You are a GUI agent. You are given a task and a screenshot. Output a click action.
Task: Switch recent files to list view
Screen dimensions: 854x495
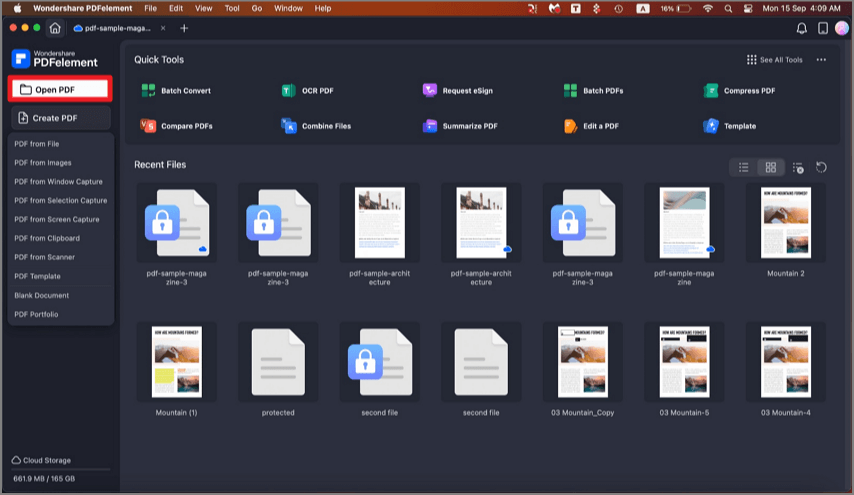click(x=743, y=168)
